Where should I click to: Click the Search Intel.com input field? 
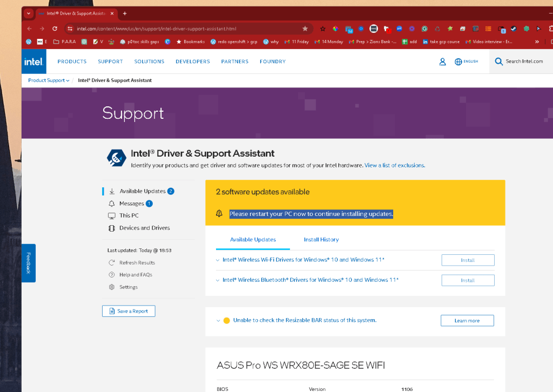[524, 62]
